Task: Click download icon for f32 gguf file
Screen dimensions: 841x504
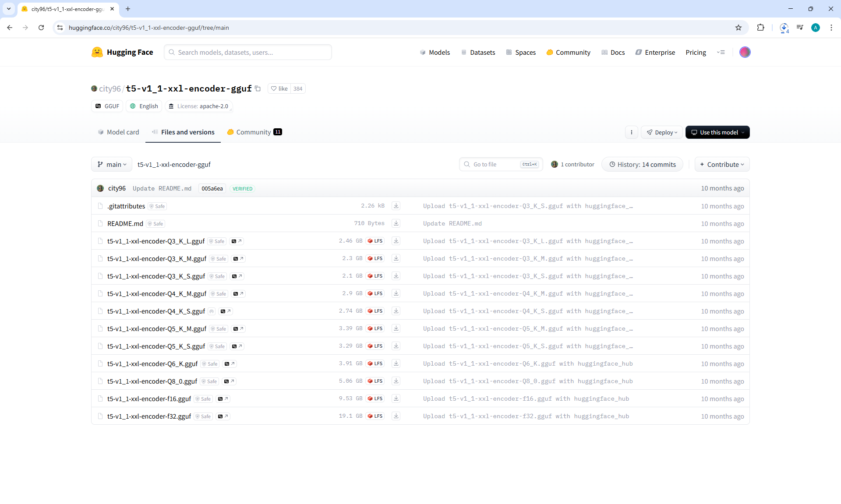Action: [x=396, y=416]
